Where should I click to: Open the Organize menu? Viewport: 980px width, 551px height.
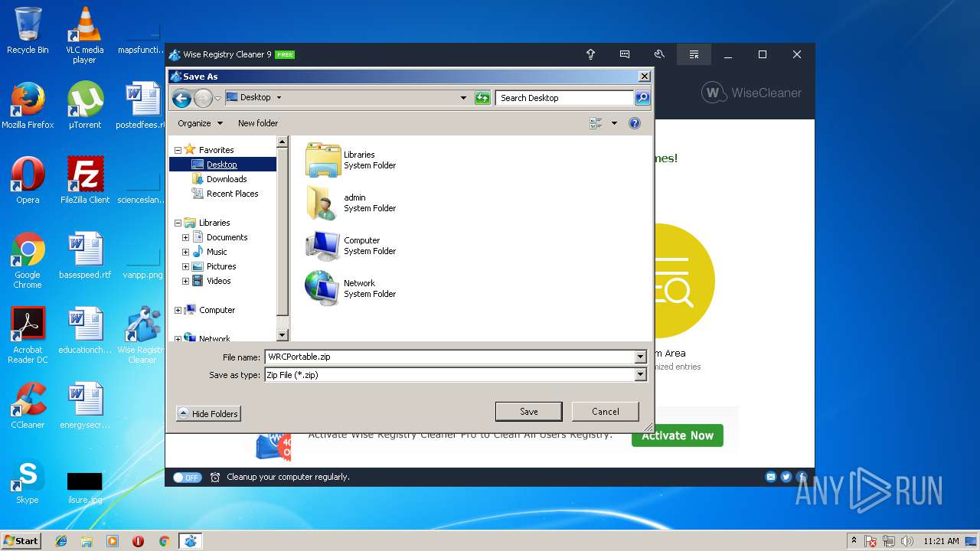click(200, 123)
